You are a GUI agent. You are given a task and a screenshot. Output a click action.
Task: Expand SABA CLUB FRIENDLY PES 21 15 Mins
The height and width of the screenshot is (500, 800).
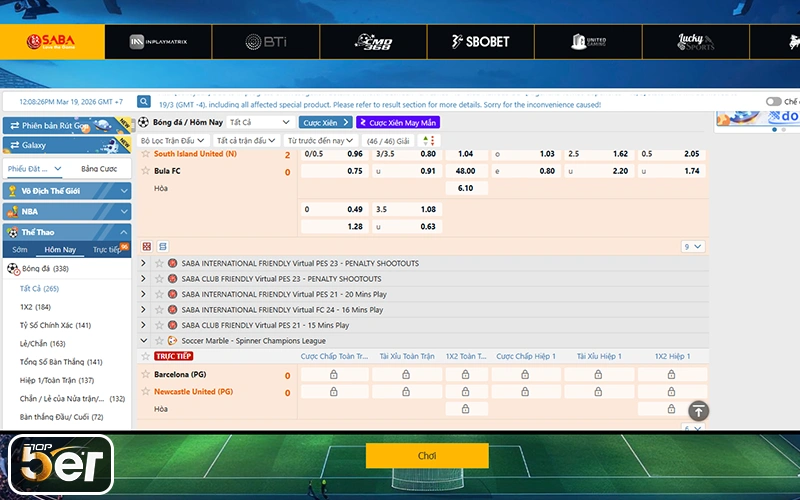[x=143, y=325]
